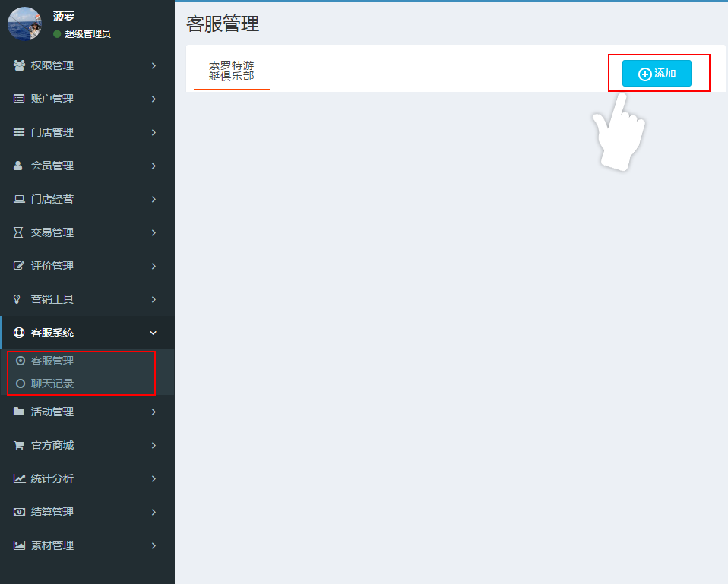
Task: Expand the 账户管理 chevron
Action: pyautogui.click(x=154, y=99)
